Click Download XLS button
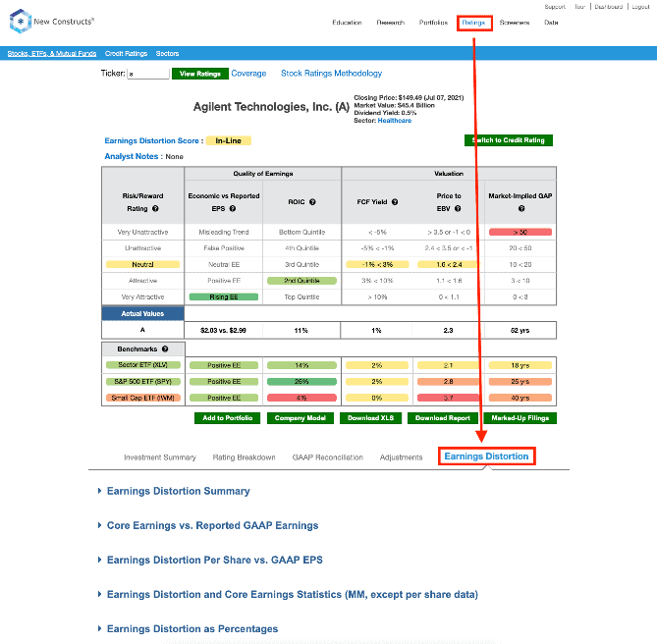 click(x=371, y=418)
